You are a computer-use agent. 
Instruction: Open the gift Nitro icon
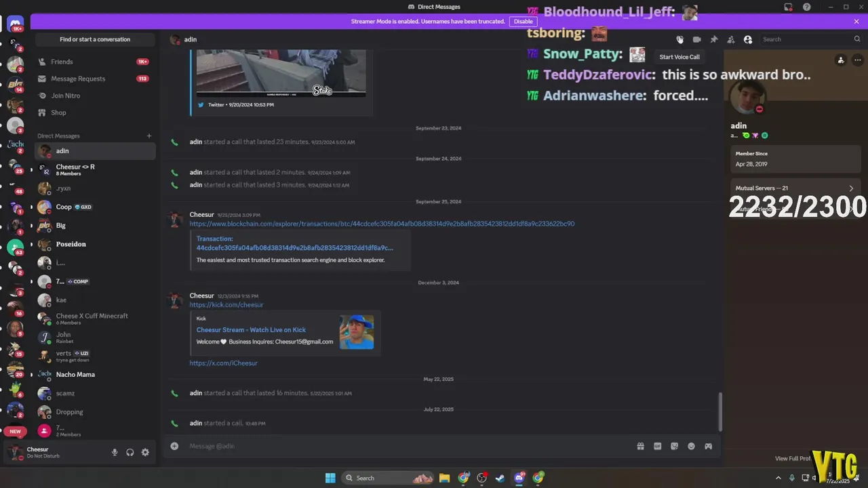(x=640, y=446)
